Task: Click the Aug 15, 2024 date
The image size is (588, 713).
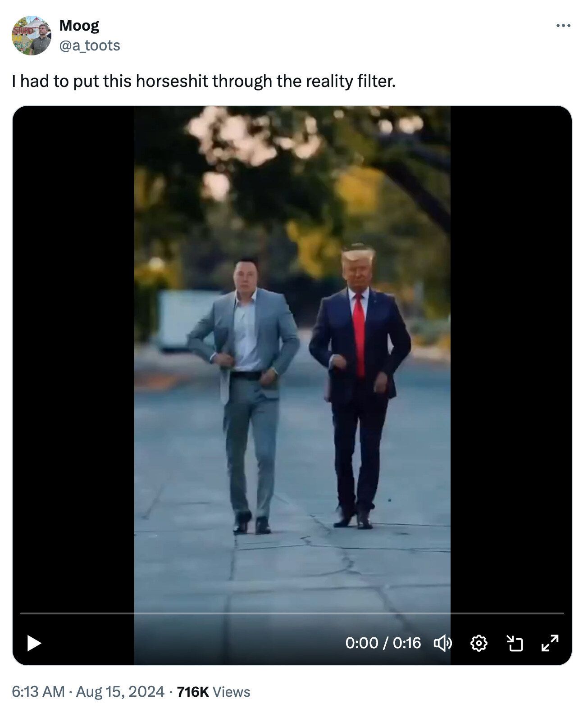Action: (120, 691)
